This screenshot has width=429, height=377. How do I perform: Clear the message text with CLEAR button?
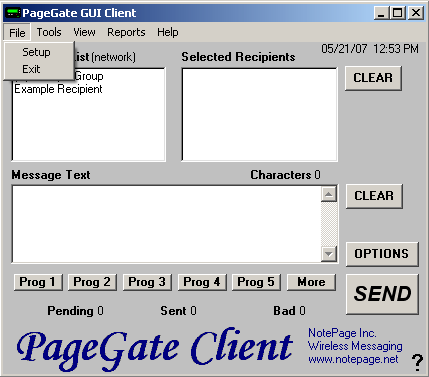pos(374,196)
